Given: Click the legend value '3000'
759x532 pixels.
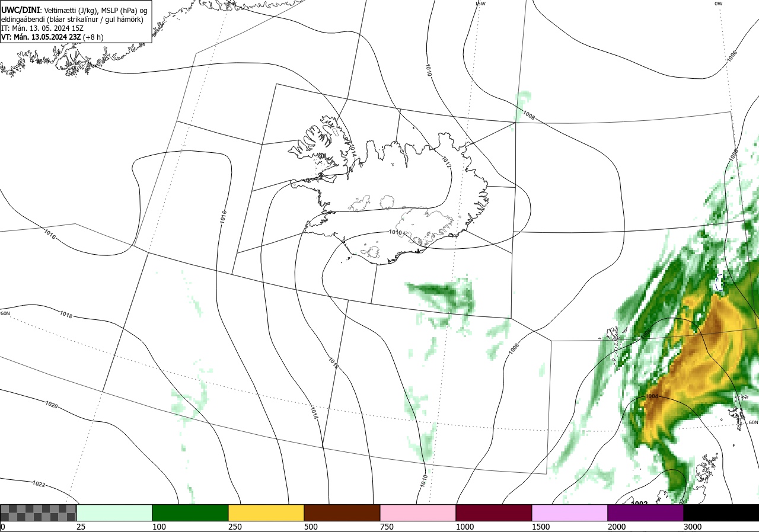Looking at the screenshot, I should click(x=693, y=527).
